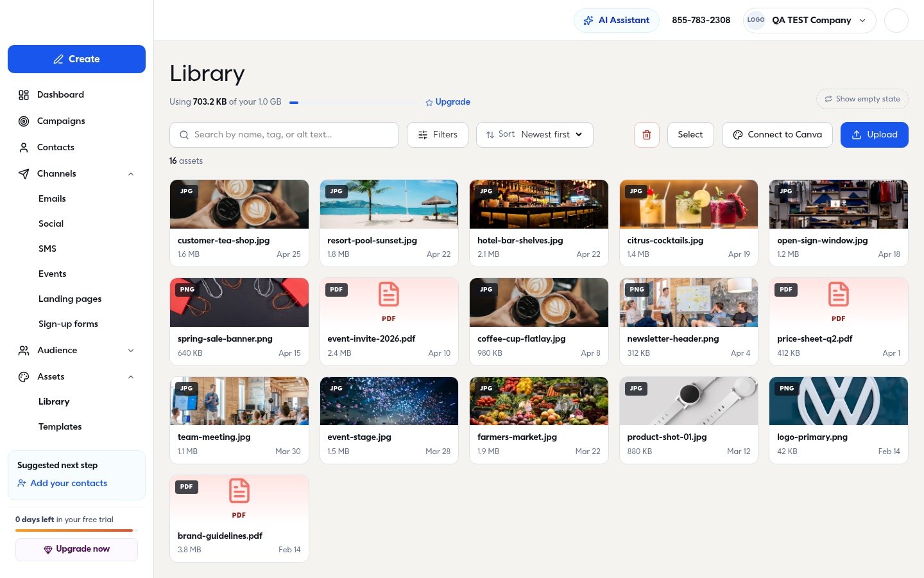Click the Contacts person icon

(24, 148)
